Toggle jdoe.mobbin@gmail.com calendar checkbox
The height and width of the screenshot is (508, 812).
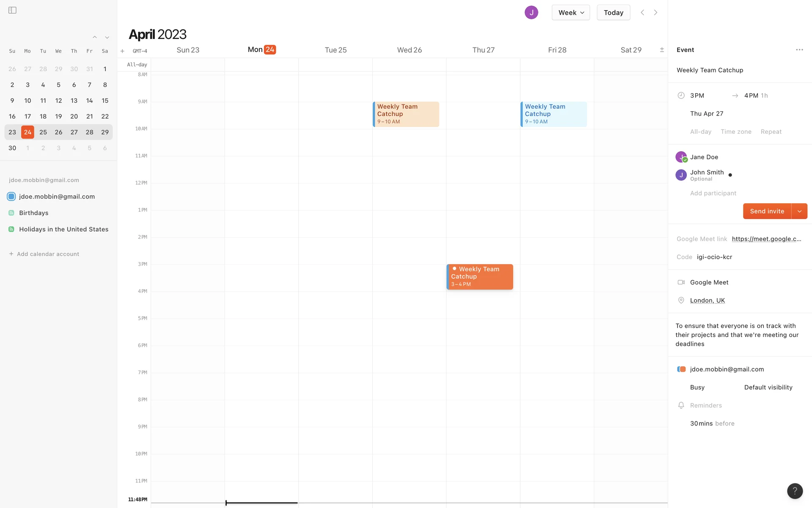[x=11, y=196]
